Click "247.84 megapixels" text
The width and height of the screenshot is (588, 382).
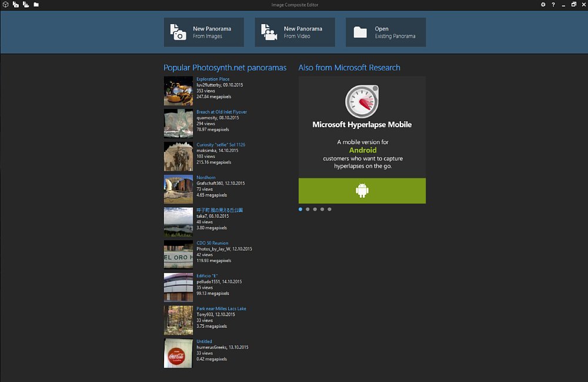(x=214, y=97)
